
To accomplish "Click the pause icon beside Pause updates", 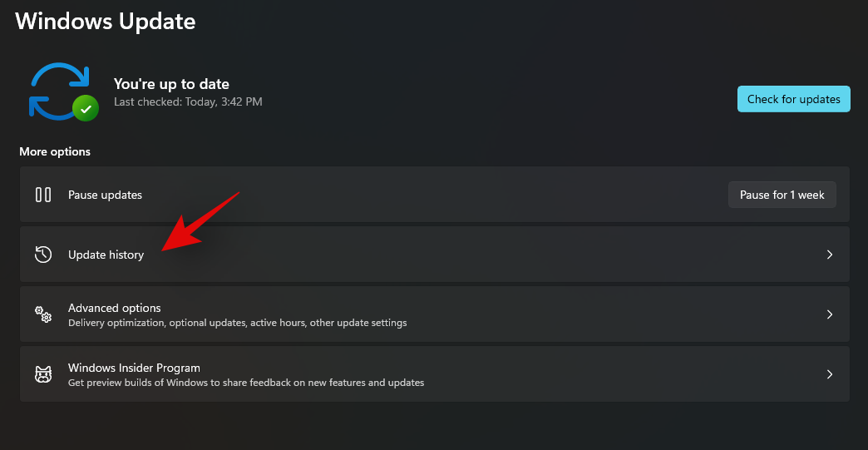I will pyautogui.click(x=43, y=195).
